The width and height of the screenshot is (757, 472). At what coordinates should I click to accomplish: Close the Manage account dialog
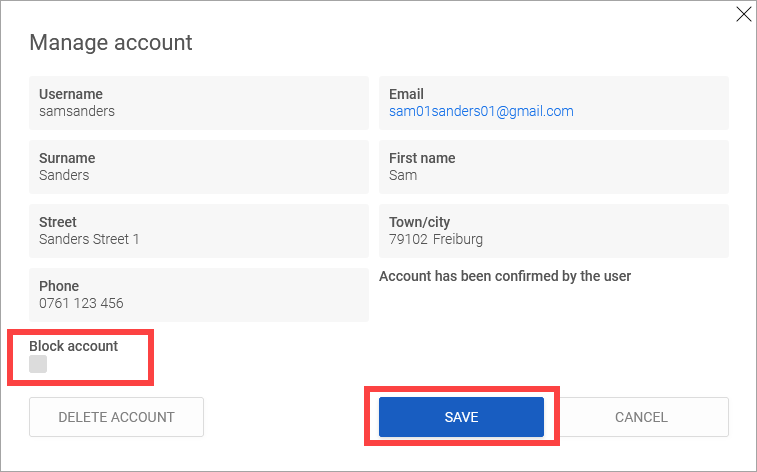click(743, 14)
